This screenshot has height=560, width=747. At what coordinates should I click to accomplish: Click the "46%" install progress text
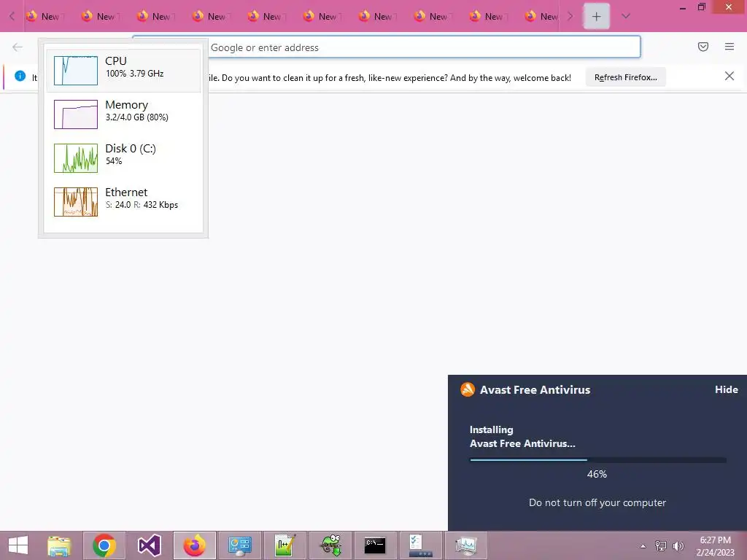pyautogui.click(x=597, y=474)
